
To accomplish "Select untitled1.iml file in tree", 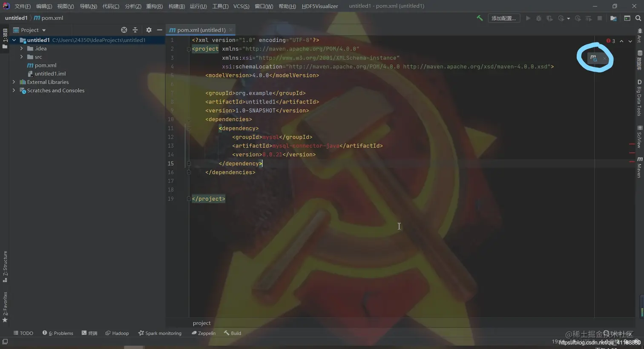I will (46, 74).
